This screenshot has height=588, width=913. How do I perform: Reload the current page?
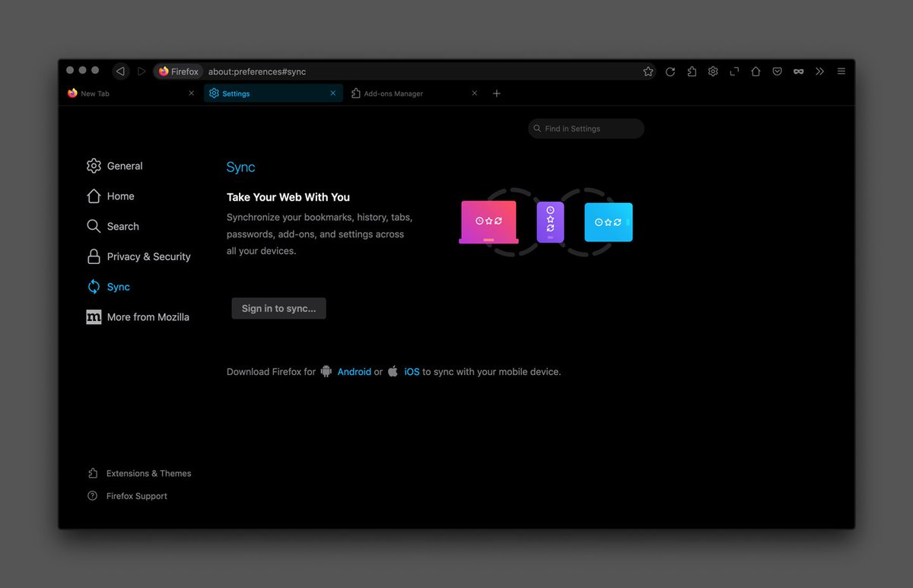[x=670, y=72]
